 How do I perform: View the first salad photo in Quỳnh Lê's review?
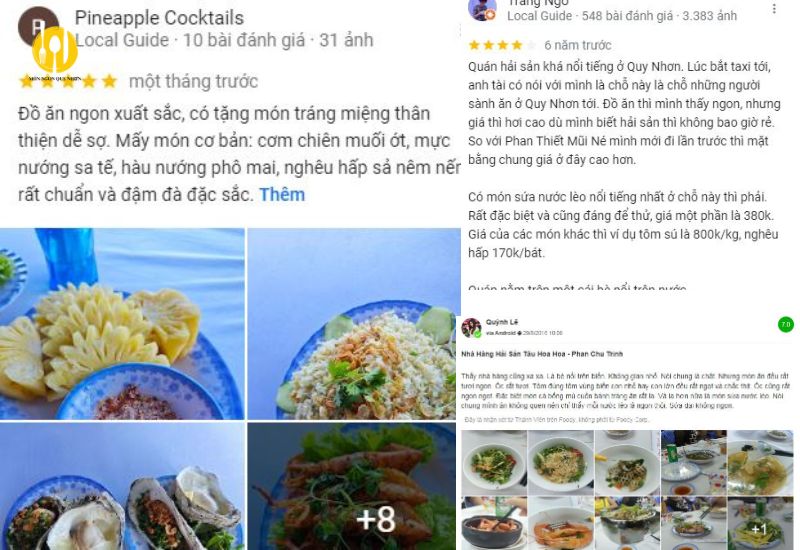494,463
